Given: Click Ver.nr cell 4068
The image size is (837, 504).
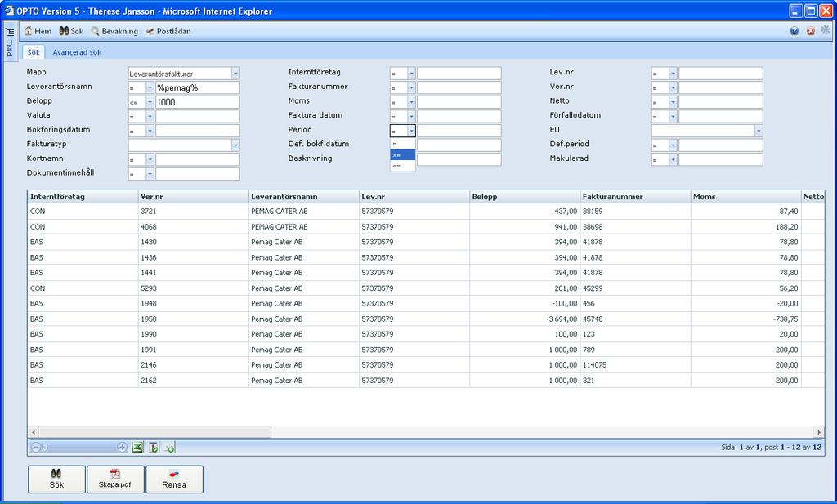Looking at the screenshot, I should tap(193, 226).
